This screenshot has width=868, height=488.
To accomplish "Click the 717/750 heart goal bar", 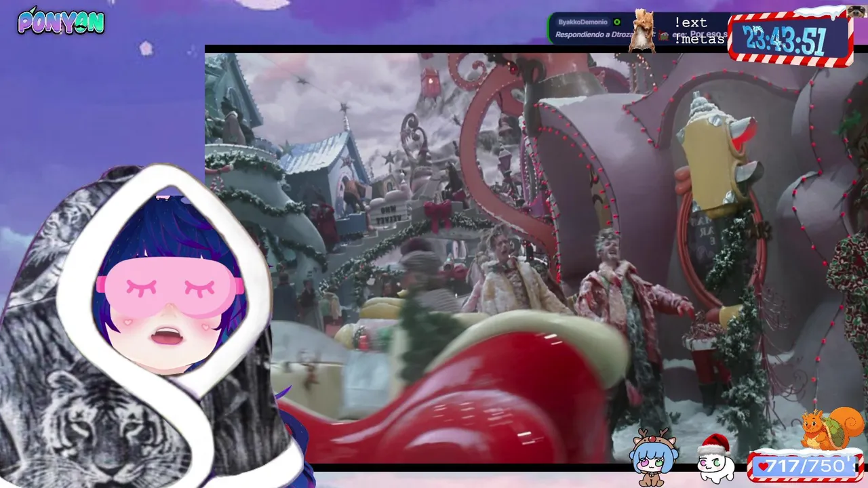I will [805, 466].
